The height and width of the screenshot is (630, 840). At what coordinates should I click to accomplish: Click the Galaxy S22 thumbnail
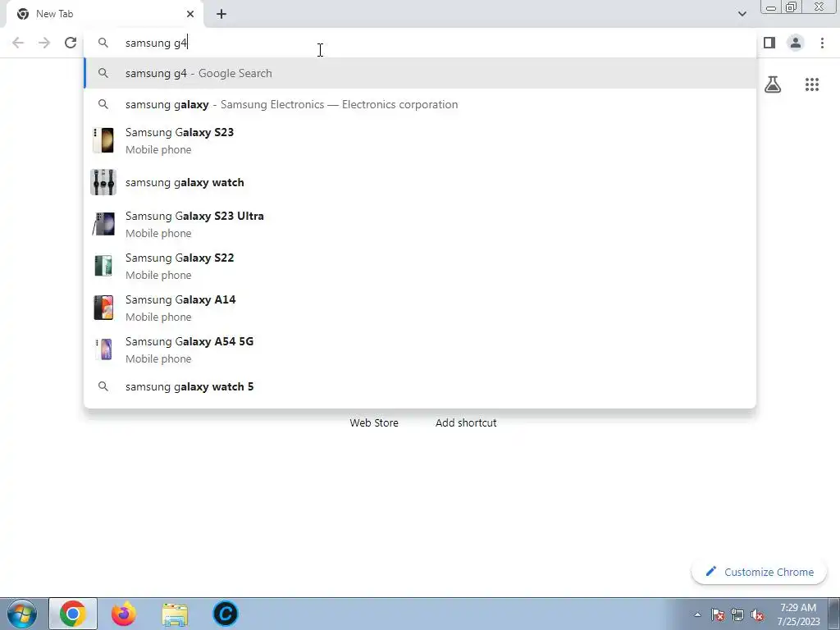103,266
